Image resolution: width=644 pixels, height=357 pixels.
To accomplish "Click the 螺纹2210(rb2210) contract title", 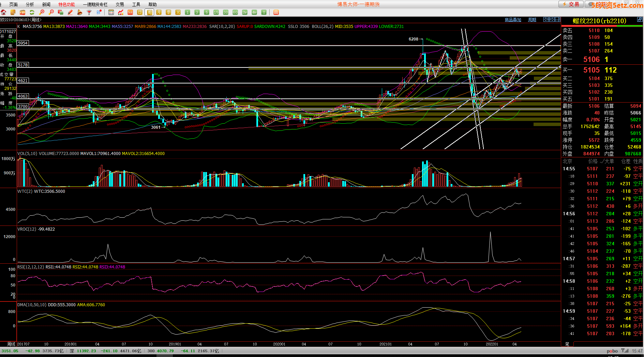I will (x=599, y=21).
